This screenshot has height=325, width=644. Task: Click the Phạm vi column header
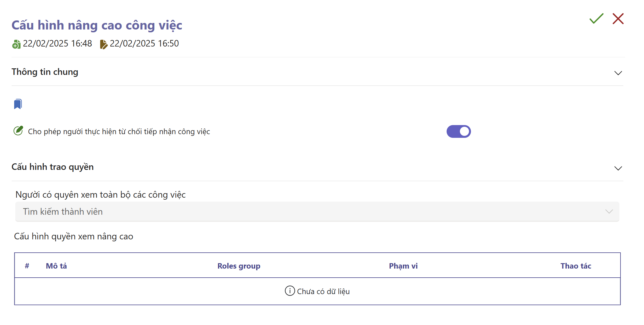tap(403, 266)
